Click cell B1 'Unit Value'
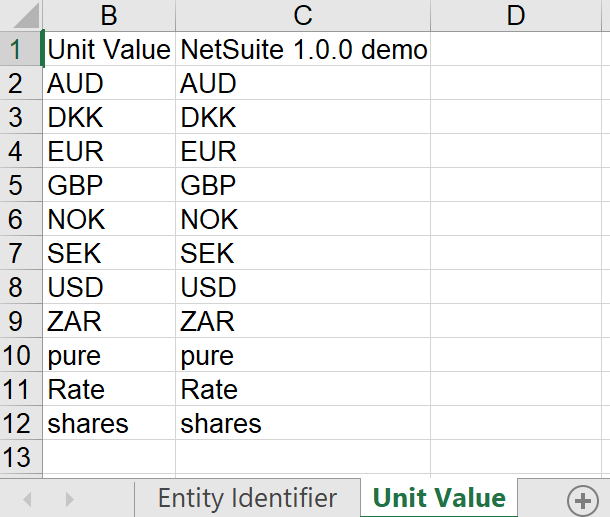610x517 pixels. click(x=109, y=49)
